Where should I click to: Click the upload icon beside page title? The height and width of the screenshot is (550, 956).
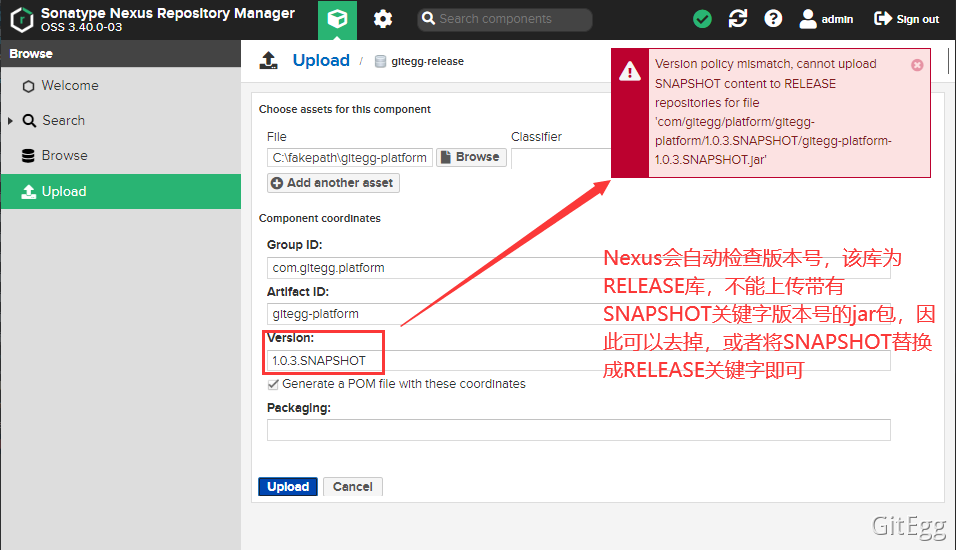pyautogui.click(x=268, y=60)
